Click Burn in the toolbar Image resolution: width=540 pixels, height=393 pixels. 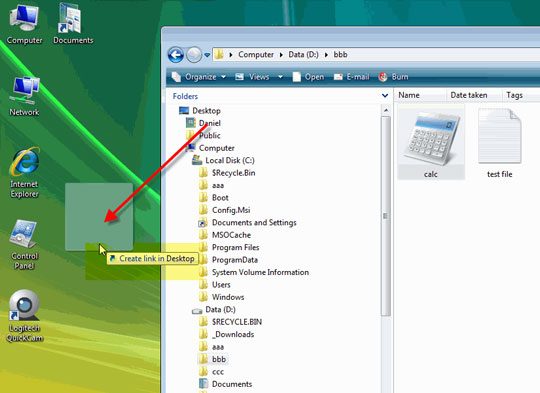393,77
